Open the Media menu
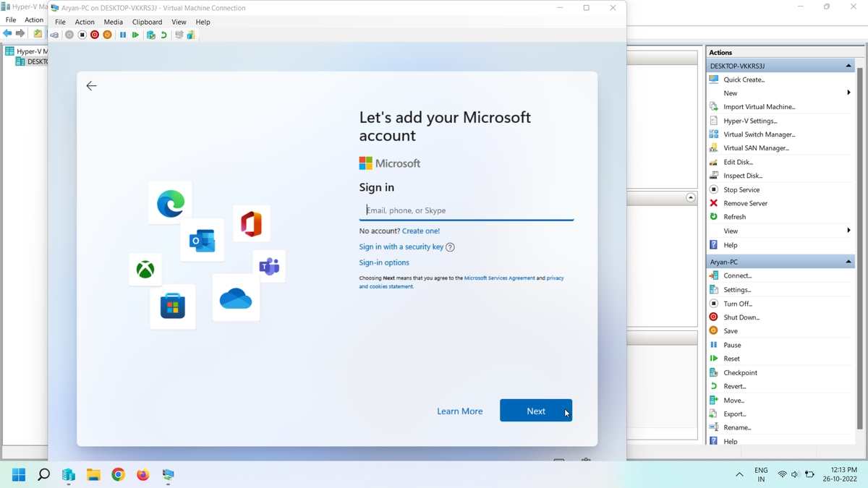868x488 pixels. pyautogui.click(x=114, y=22)
